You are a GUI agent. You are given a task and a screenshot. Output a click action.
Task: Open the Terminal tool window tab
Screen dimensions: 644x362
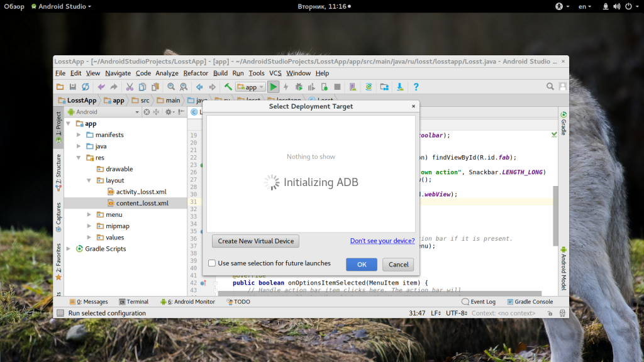(x=133, y=302)
